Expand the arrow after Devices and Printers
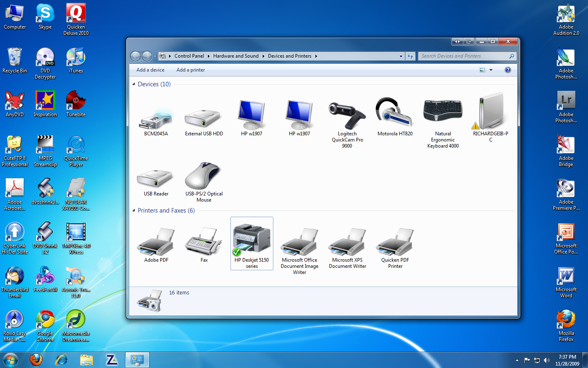 click(316, 56)
